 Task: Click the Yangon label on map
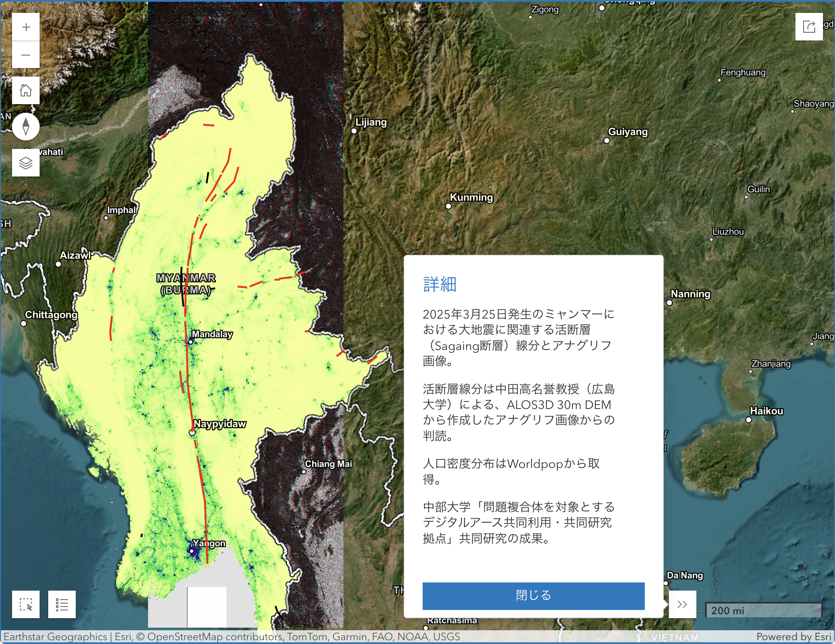click(209, 543)
